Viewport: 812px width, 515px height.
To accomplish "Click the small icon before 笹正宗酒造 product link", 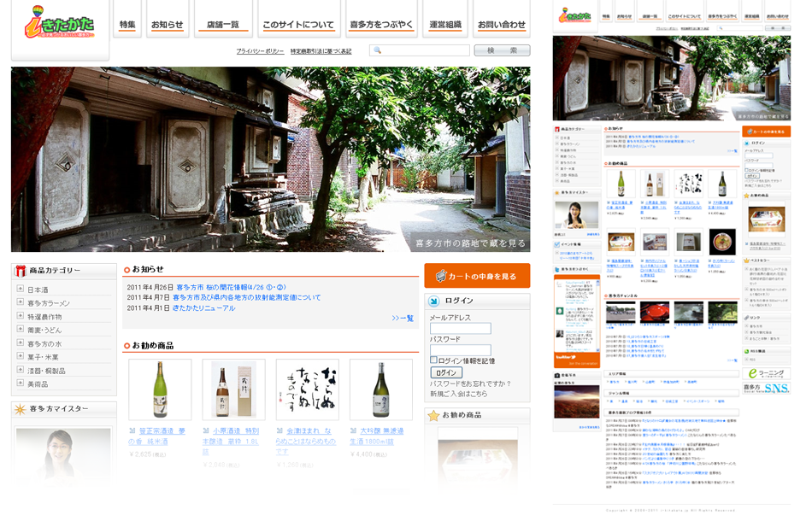I will pyautogui.click(x=132, y=430).
